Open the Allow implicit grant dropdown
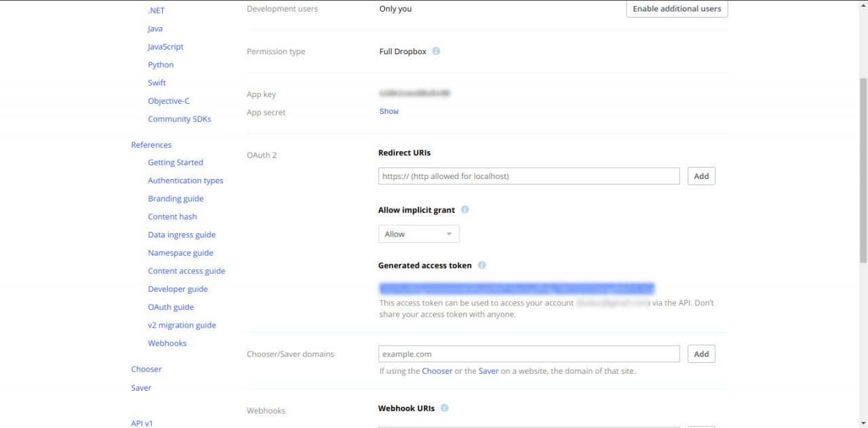This screenshot has width=868, height=428. pos(418,234)
